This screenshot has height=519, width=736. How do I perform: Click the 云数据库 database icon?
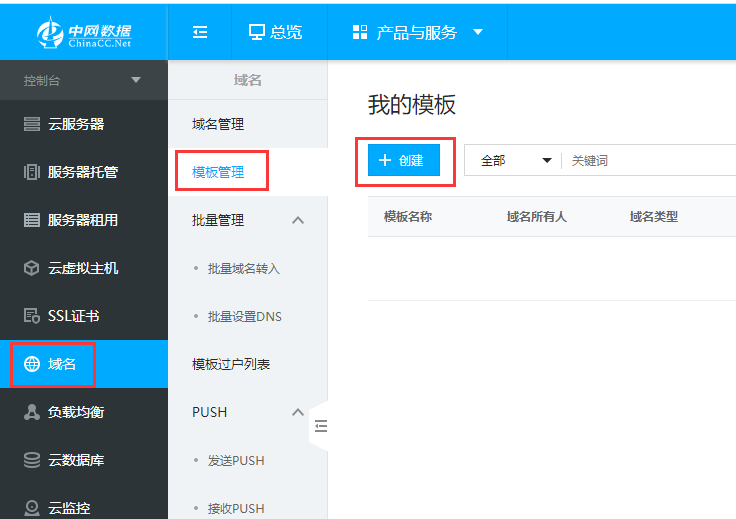(x=32, y=460)
